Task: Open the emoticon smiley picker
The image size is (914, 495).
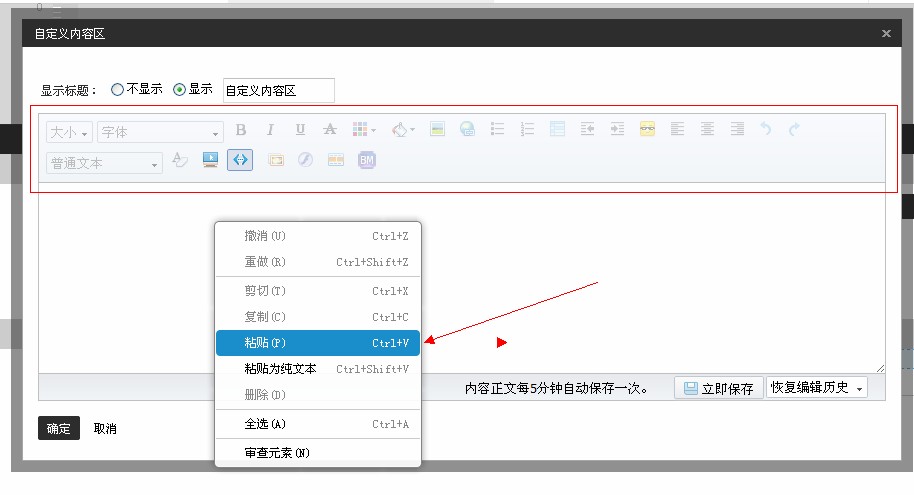Action: coord(647,129)
